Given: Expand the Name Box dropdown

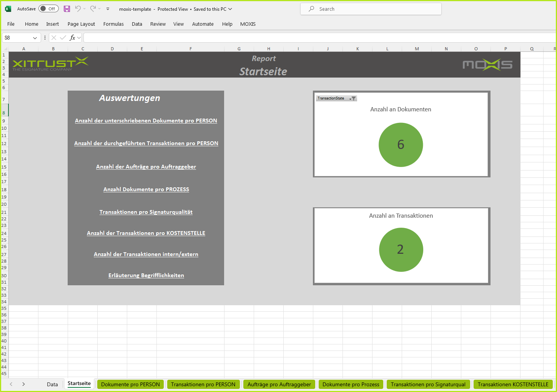Looking at the screenshot, I should (35, 38).
